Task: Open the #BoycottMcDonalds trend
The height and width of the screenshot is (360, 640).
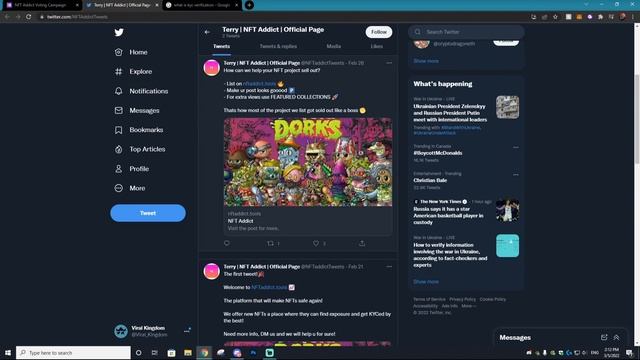Action: [x=438, y=153]
